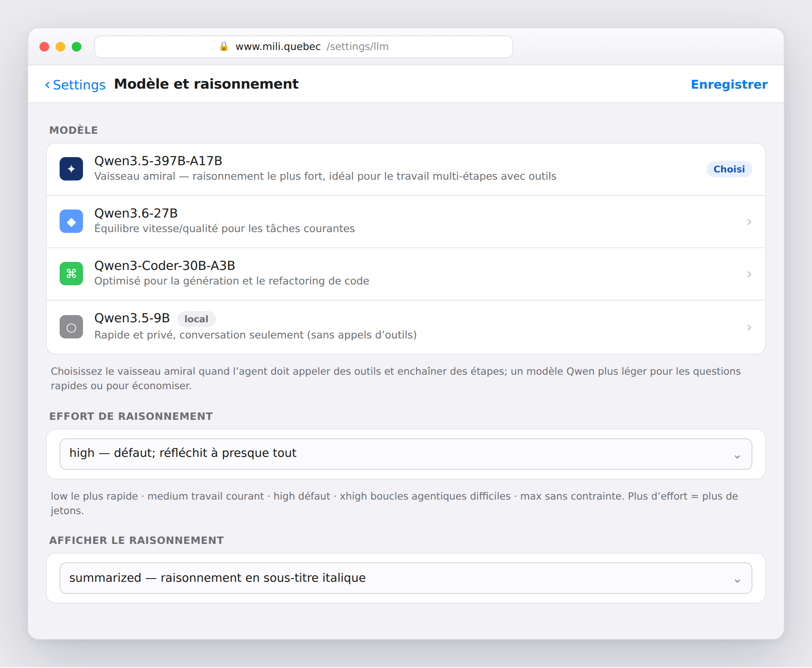
Task: Select the Qwen3.5-9B model name
Action: click(x=132, y=318)
